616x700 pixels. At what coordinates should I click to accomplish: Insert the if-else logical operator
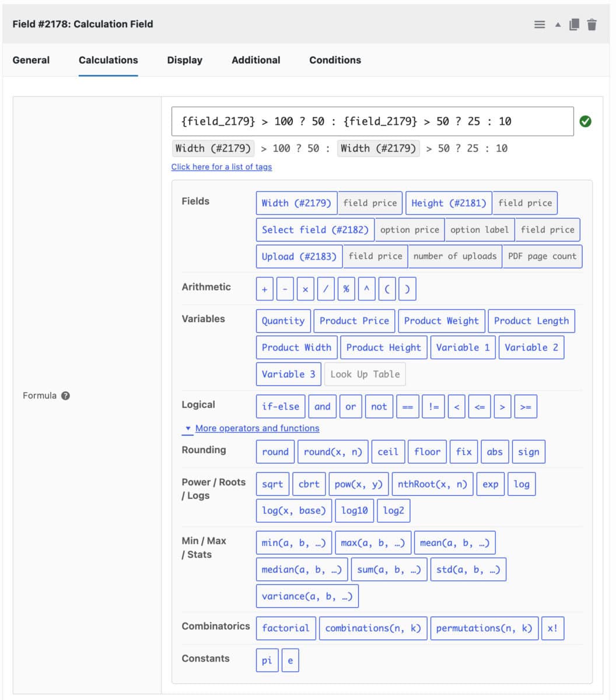point(281,407)
